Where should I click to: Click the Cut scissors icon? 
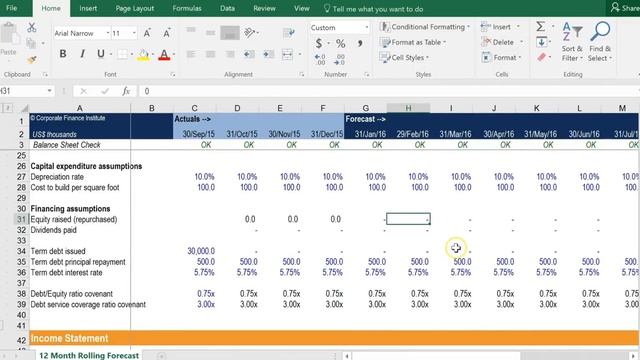(31, 28)
